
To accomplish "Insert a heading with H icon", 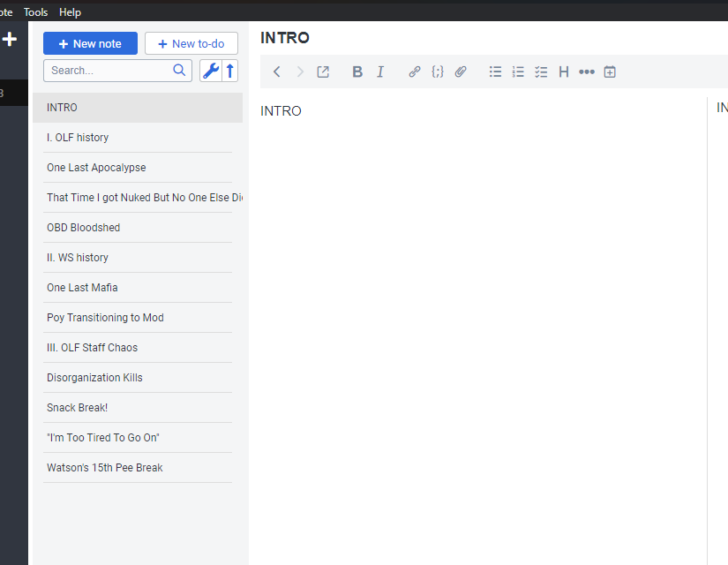I will click(x=564, y=72).
